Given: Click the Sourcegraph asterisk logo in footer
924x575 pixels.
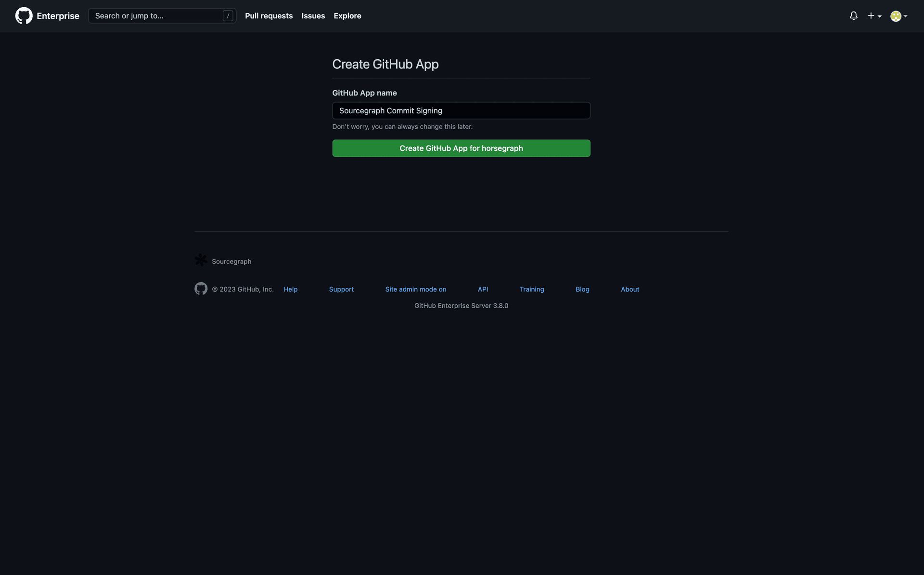Looking at the screenshot, I should [201, 260].
